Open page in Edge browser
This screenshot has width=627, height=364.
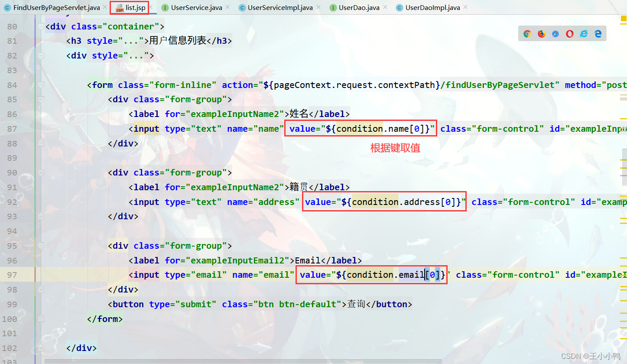[x=598, y=34]
